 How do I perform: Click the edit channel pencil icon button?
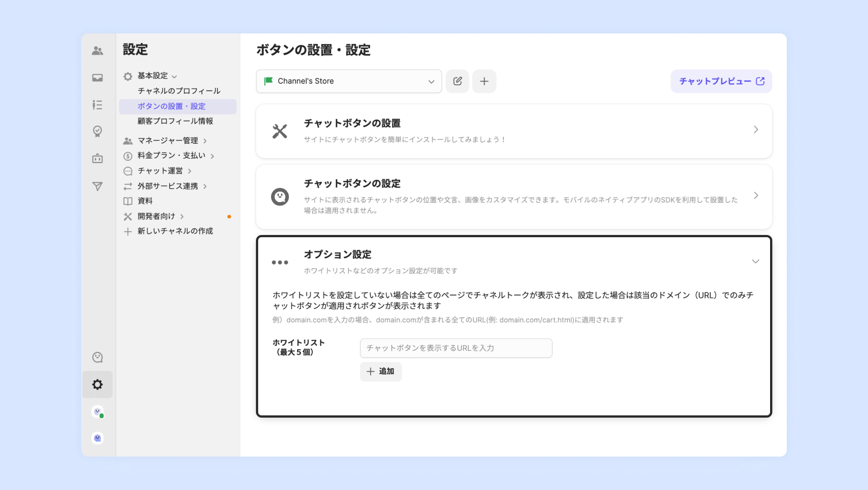click(x=457, y=81)
